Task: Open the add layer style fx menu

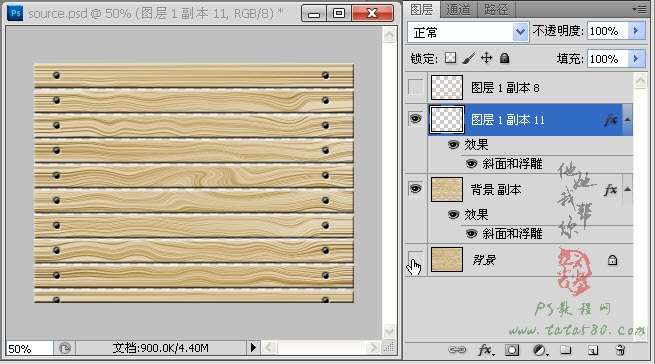Action: [x=486, y=350]
